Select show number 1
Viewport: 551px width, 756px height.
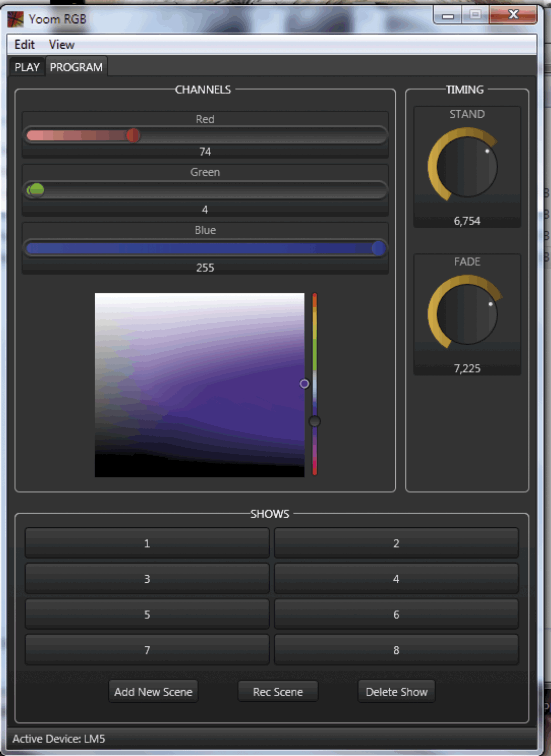click(x=147, y=543)
